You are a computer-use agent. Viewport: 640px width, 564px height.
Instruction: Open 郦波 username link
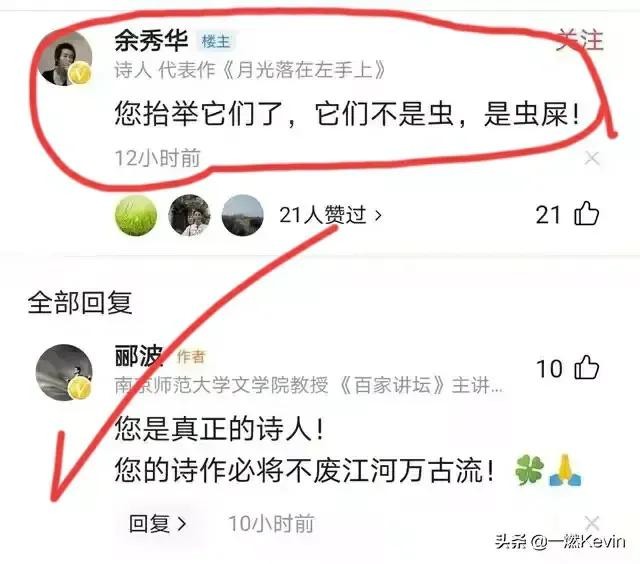pos(139,355)
